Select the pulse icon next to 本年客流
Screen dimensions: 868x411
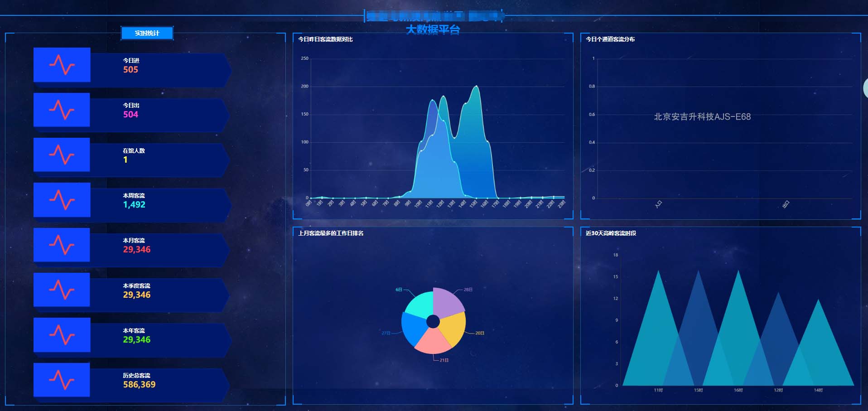tap(62, 335)
